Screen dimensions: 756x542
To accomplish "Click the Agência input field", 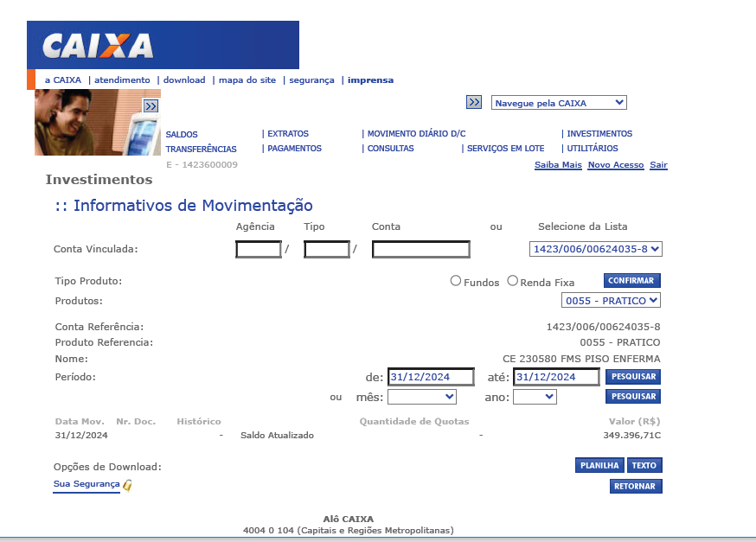I will click(x=259, y=250).
